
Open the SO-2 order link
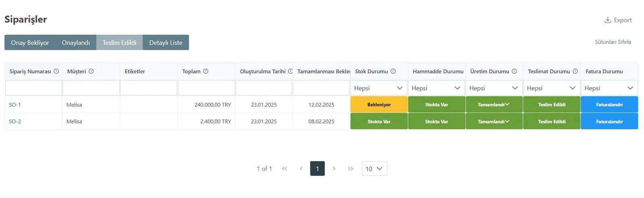coord(15,122)
